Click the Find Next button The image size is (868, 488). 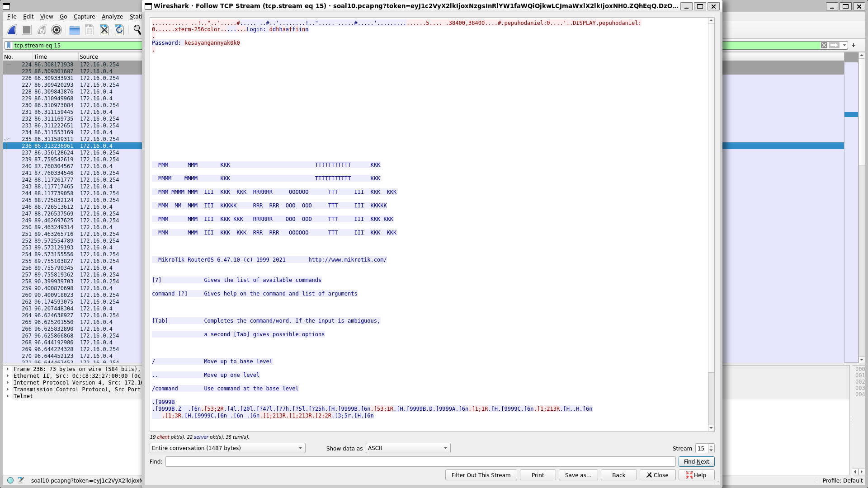696,461
